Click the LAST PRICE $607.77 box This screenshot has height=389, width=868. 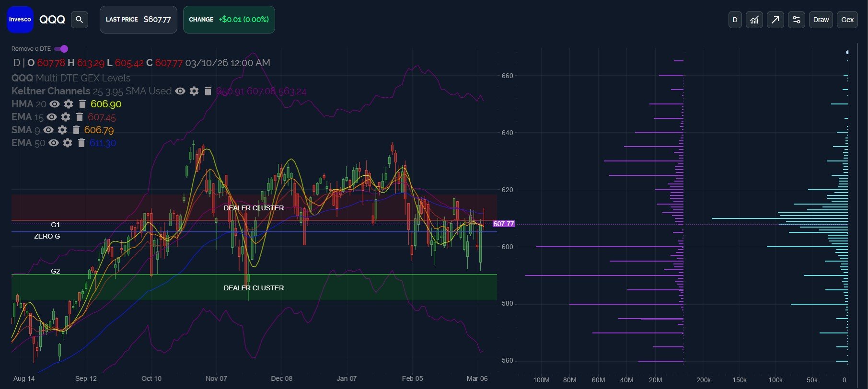click(x=138, y=20)
